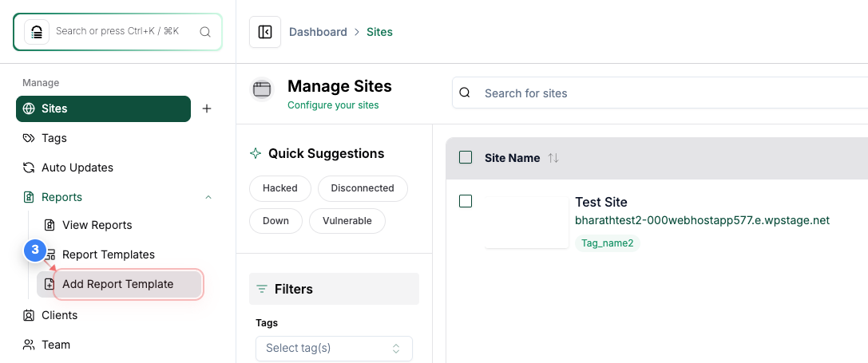Click the app logo in search bar

pos(37,32)
